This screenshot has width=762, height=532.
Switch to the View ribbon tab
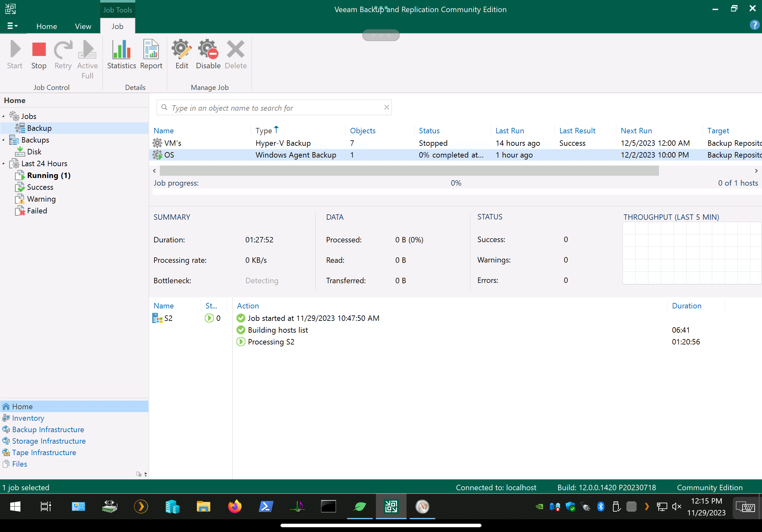[x=83, y=26]
